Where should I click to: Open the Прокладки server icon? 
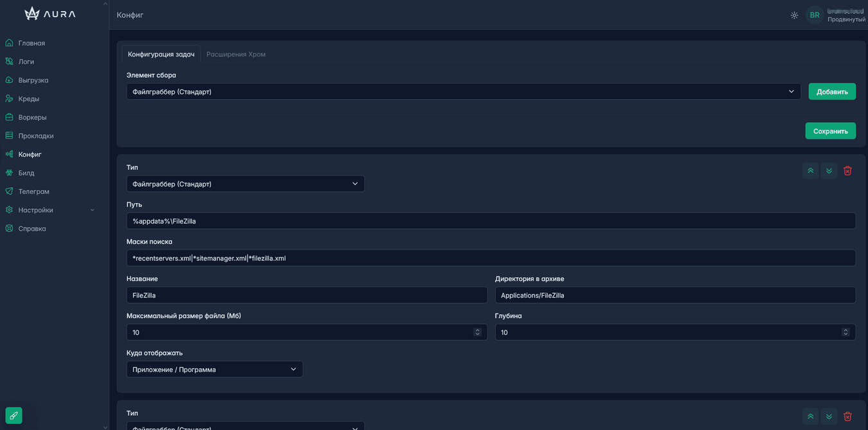coord(9,136)
